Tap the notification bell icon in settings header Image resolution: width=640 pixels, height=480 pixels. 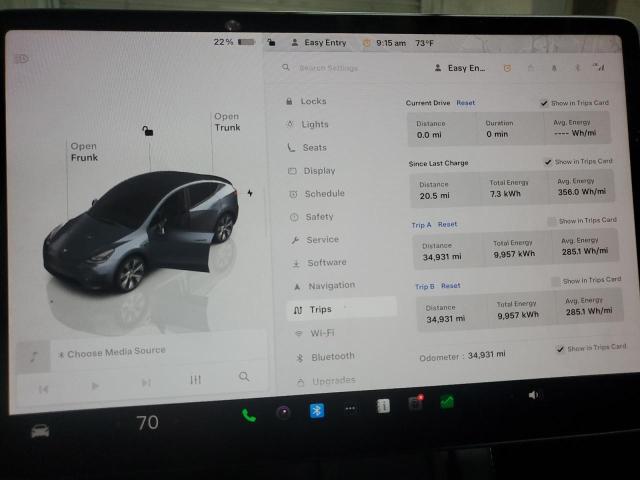pyautogui.click(x=554, y=68)
